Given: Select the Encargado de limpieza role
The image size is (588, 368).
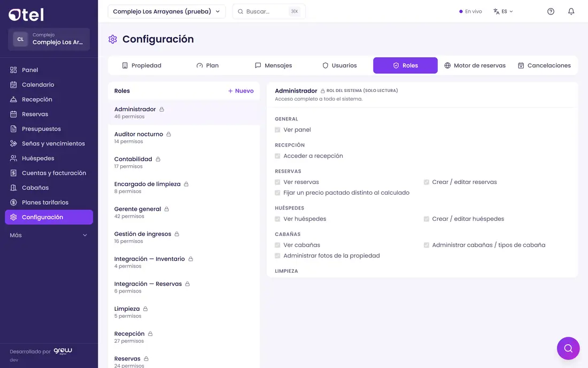Looking at the screenshot, I should [x=184, y=187].
